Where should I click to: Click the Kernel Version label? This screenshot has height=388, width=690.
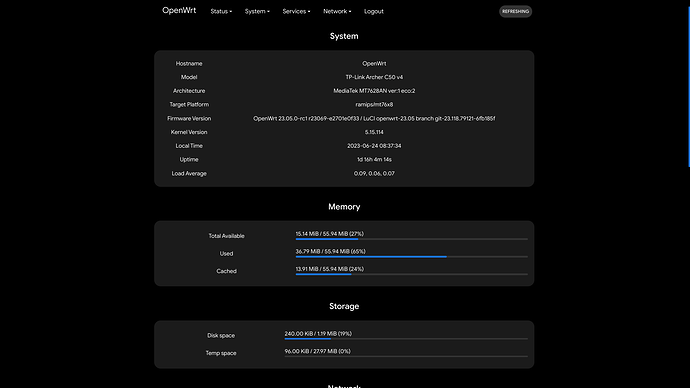pos(189,132)
